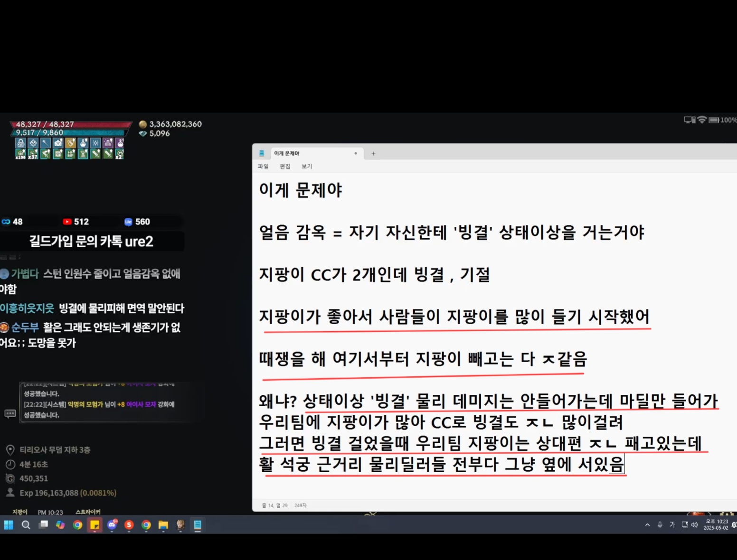This screenshot has width=737, height=560.
Task: Click the play-time clock icon
Action: click(10, 464)
